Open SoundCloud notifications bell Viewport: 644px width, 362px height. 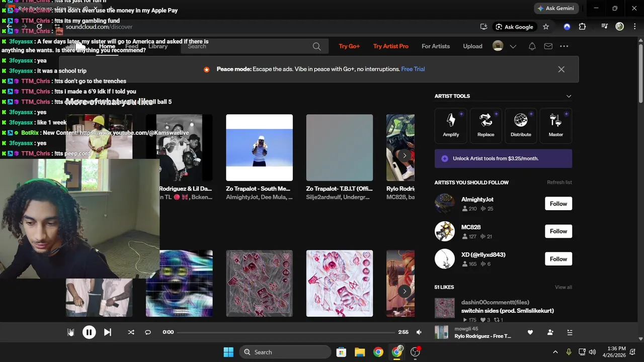coord(532,46)
